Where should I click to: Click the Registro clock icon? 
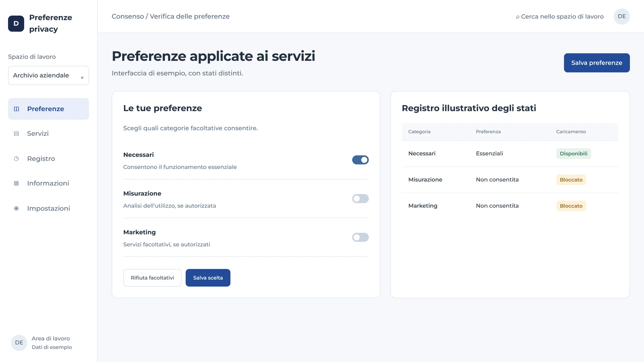(16, 158)
